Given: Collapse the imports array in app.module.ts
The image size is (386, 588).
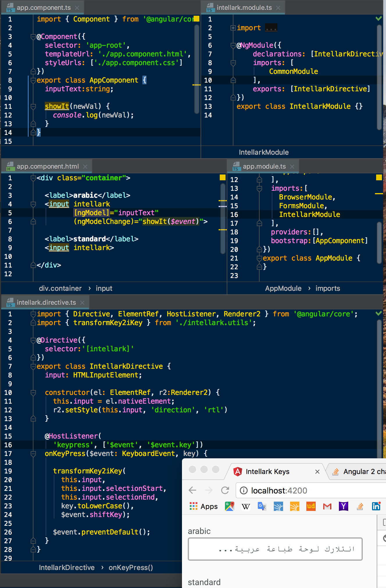Looking at the screenshot, I should pos(259,188).
